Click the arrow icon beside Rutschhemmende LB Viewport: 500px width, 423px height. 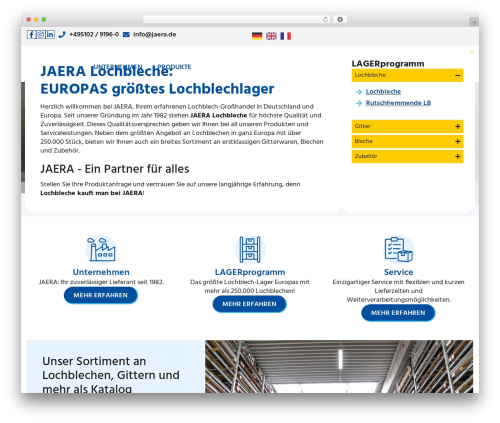click(359, 103)
